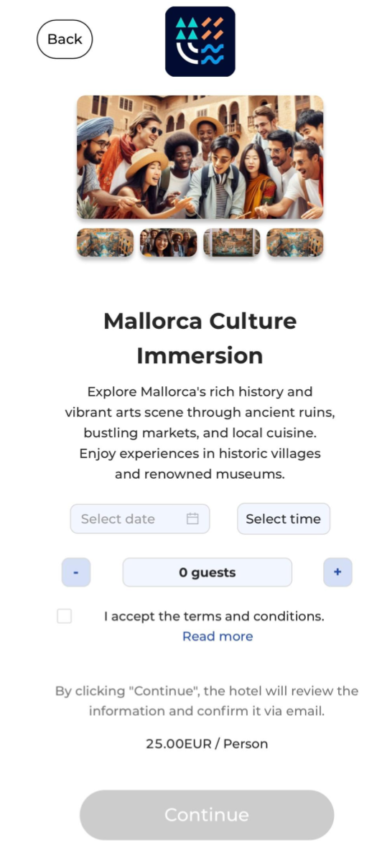Open the Read more link
387x868 pixels.
218,636
